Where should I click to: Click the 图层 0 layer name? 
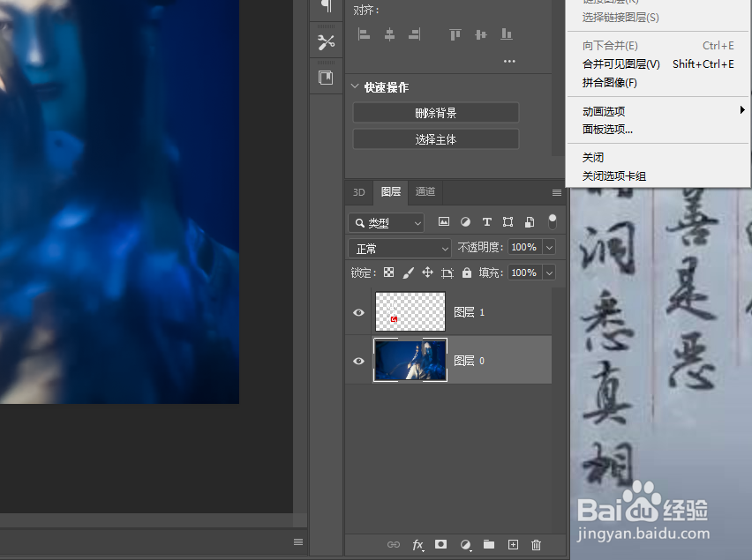pyautogui.click(x=469, y=361)
